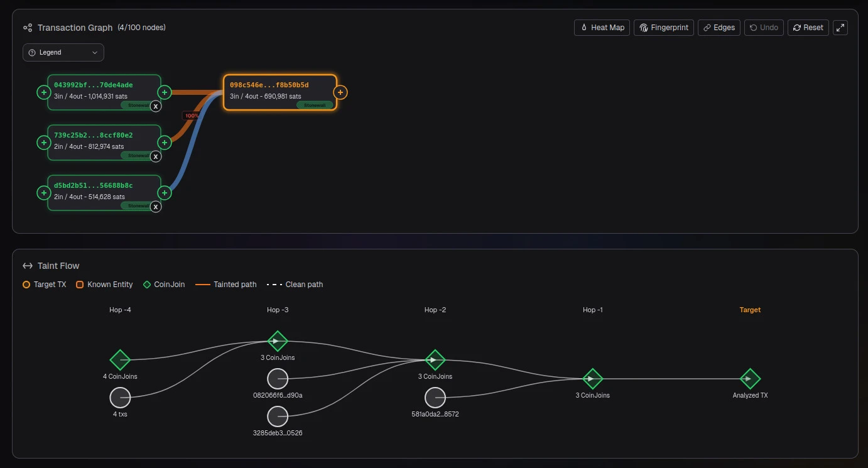
Task: Toggle the Edges display
Action: click(x=719, y=28)
